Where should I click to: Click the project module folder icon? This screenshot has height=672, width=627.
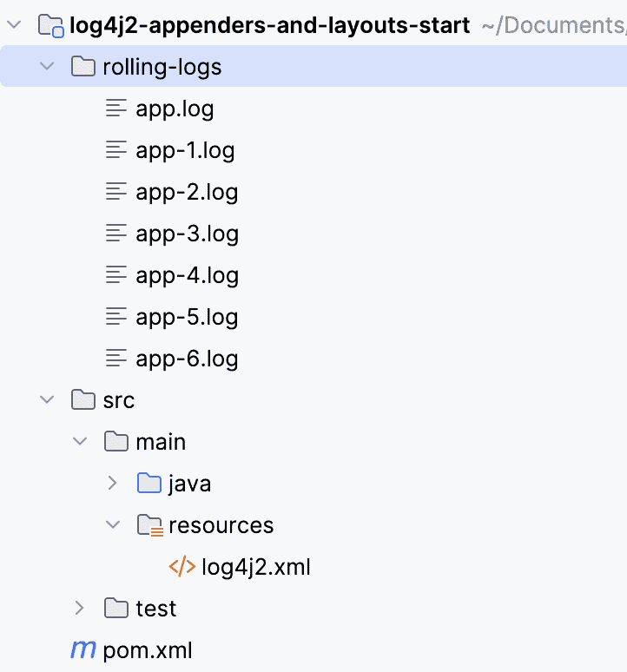tap(50, 26)
